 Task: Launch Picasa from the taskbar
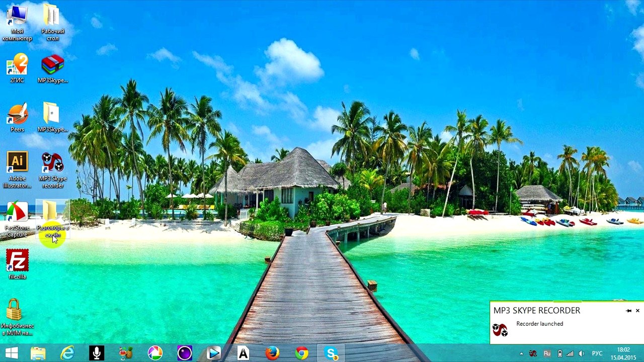tap(155, 353)
